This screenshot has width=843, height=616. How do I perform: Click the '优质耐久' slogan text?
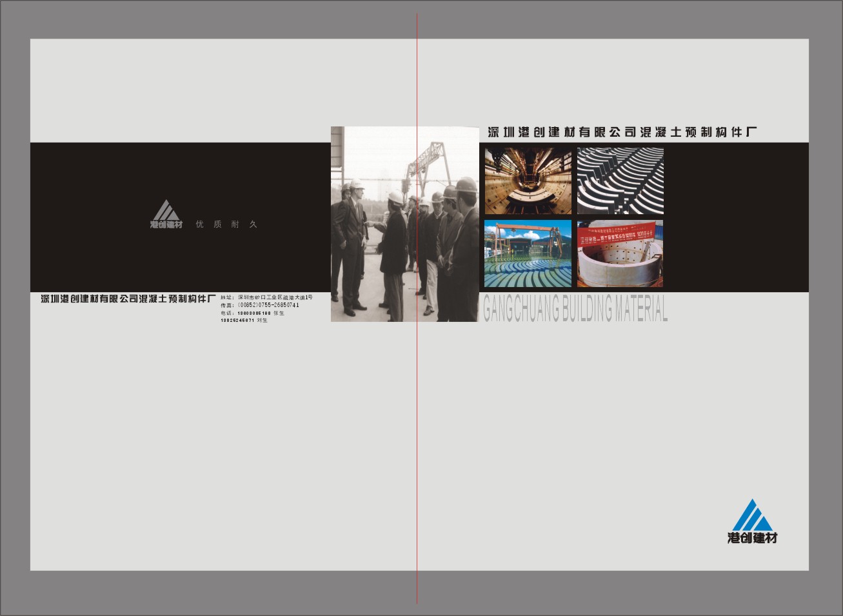[x=226, y=224]
